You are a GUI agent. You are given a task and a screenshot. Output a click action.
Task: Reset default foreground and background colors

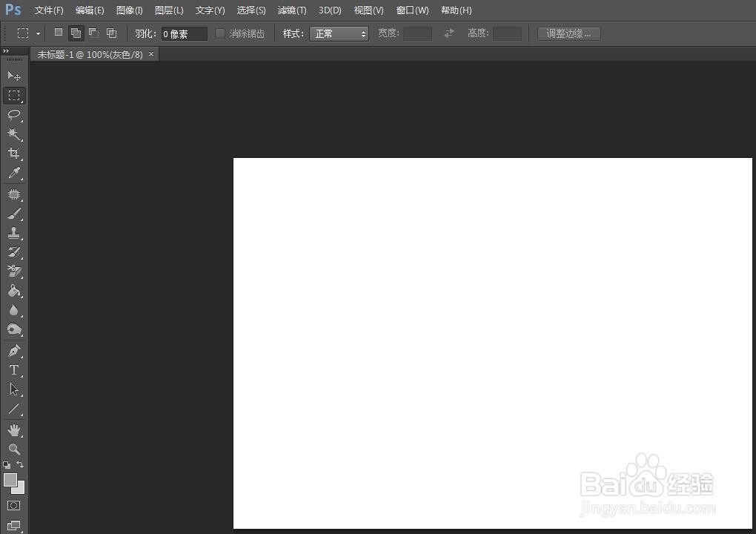tap(6, 465)
